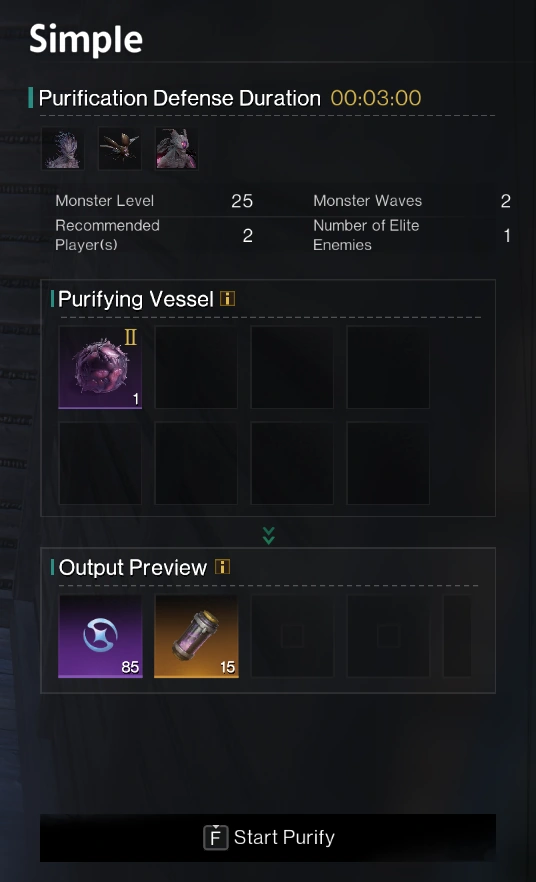Select the winged insect monster icon
The height and width of the screenshot is (882, 536).
120,148
